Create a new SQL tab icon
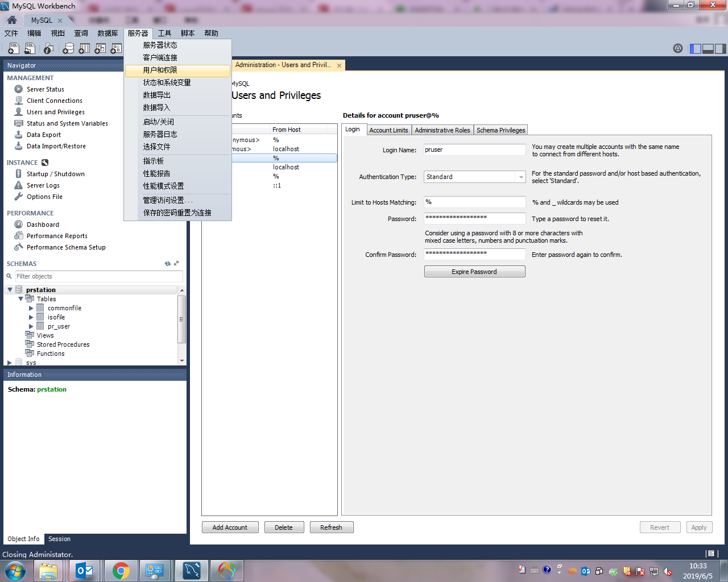The image size is (728, 582). point(13,49)
